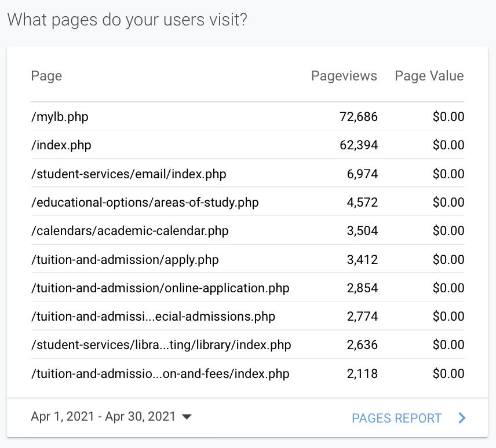Click /calendars/academic-calendar.php row

247,230
